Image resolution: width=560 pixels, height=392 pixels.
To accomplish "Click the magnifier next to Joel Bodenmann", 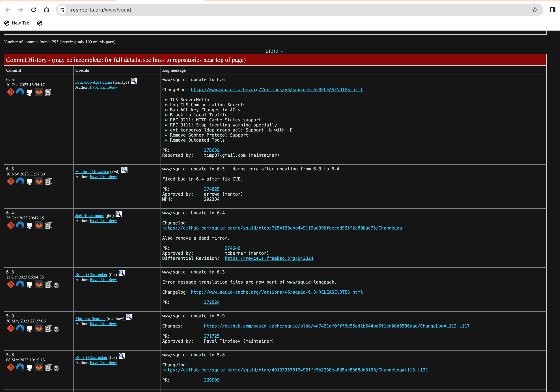I will pos(118,214).
